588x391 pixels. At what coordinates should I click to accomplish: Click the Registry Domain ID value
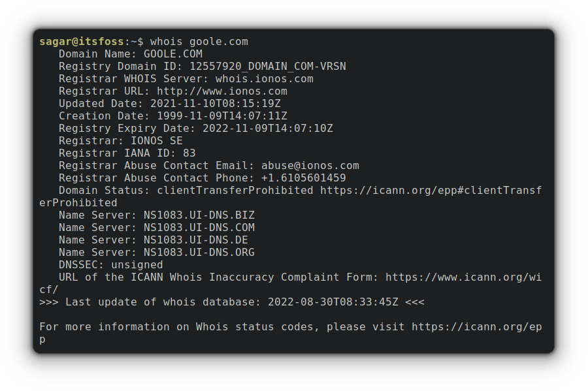click(x=268, y=67)
